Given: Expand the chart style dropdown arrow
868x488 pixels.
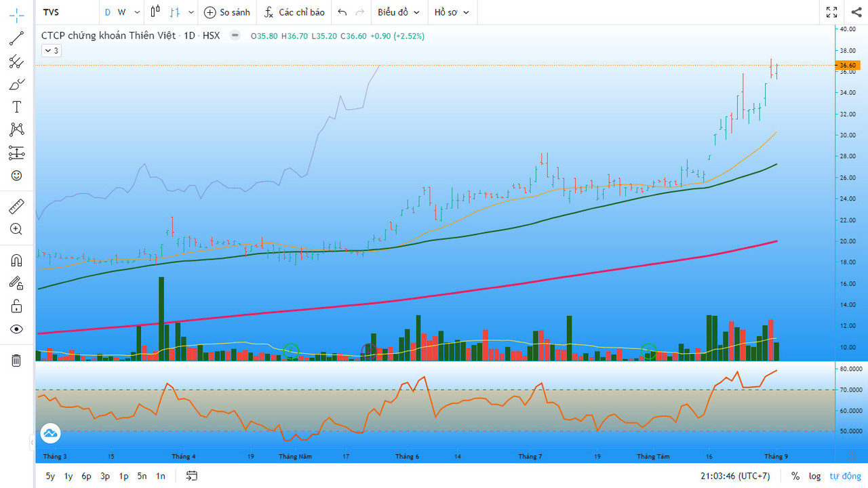Looking at the screenshot, I should [x=191, y=12].
